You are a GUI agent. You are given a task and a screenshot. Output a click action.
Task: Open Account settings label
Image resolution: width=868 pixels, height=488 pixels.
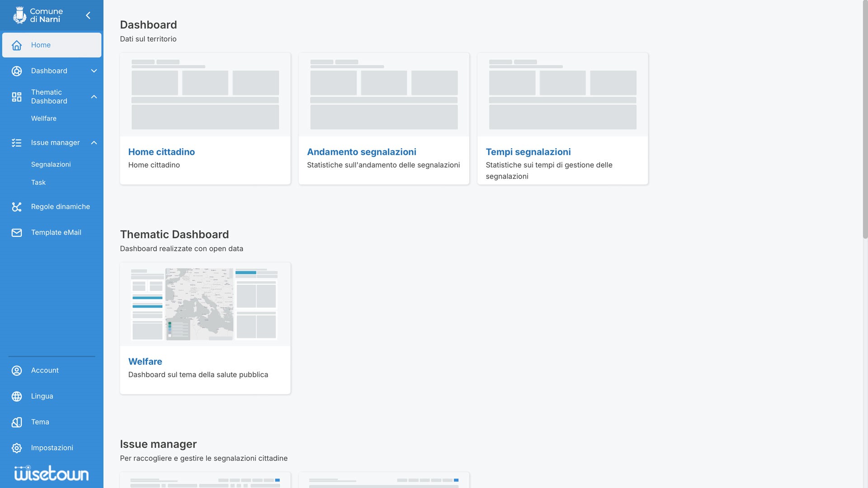(45, 371)
